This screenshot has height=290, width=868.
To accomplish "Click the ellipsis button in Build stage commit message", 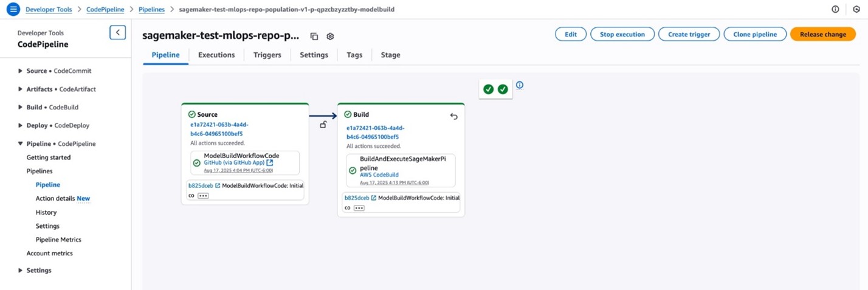I will [359, 208].
